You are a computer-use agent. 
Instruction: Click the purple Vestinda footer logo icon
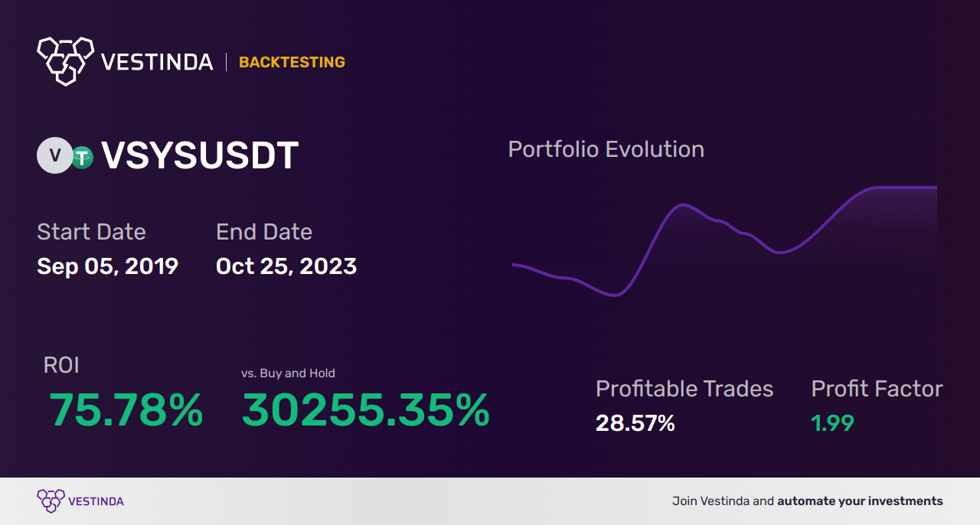tap(51, 501)
